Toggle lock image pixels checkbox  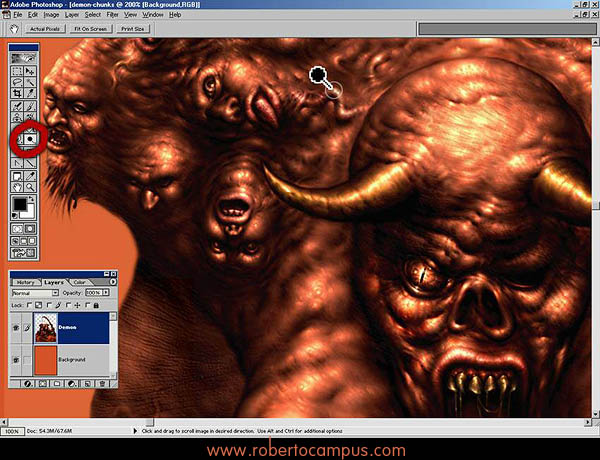point(49,305)
